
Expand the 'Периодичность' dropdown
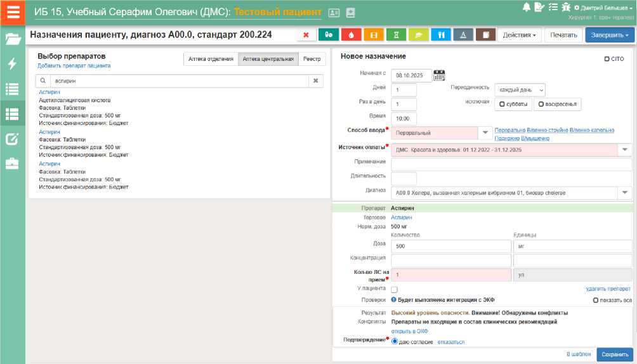pos(519,90)
